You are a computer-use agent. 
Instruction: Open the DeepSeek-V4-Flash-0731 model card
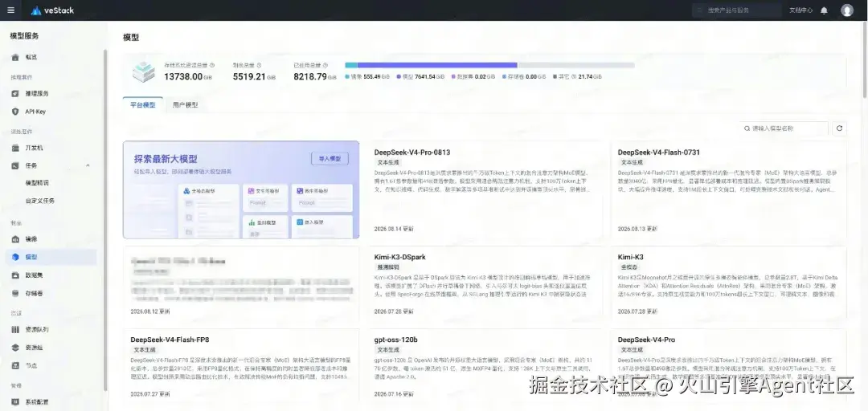tap(728, 189)
